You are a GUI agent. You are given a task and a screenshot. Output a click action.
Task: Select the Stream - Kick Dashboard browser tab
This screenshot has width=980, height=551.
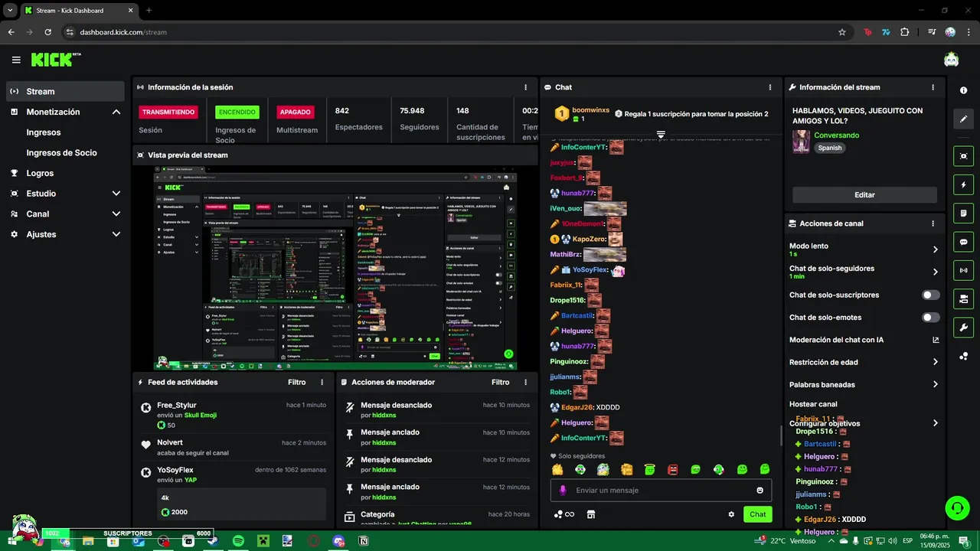79,11
